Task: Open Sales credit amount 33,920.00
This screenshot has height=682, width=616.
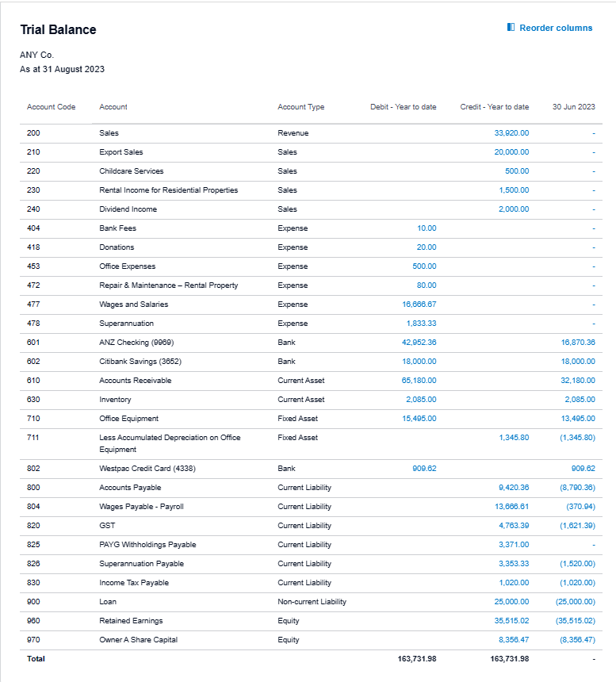Action: pyautogui.click(x=511, y=133)
